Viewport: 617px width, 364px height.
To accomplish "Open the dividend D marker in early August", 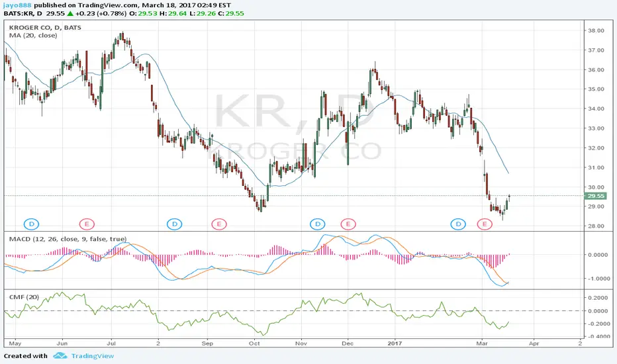I will [x=174, y=224].
